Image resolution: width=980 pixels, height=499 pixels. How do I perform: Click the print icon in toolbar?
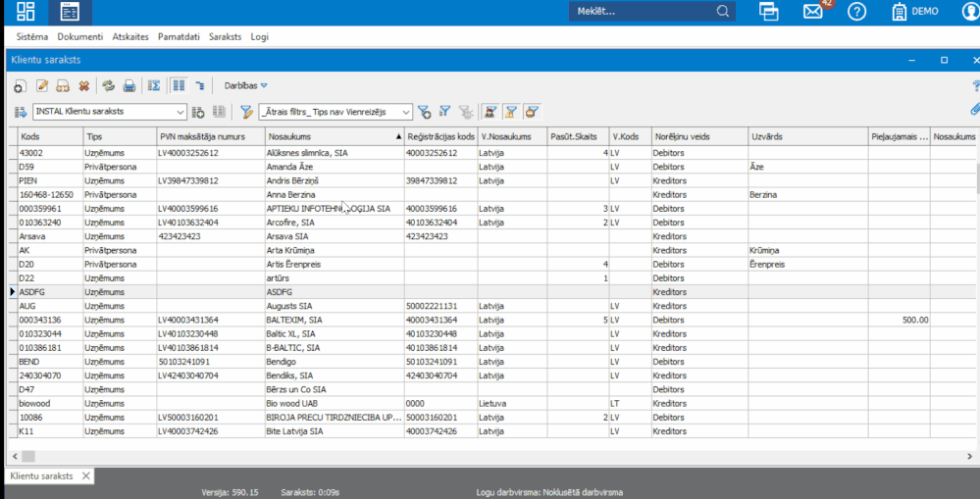(129, 86)
